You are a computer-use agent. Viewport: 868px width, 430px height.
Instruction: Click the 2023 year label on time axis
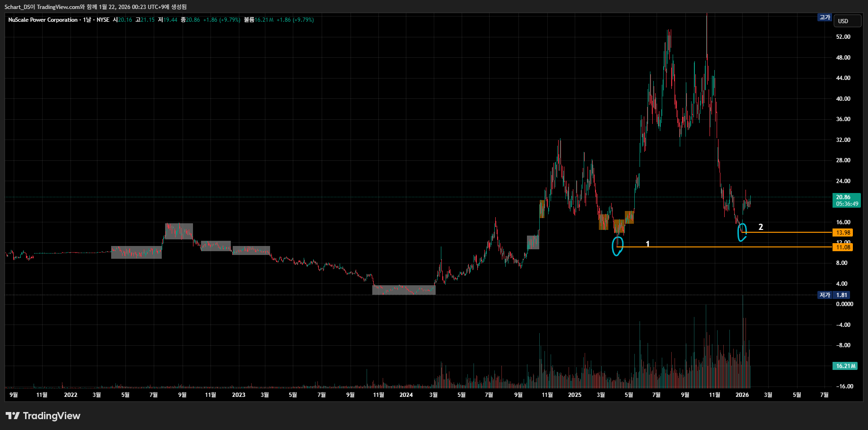tap(238, 395)
